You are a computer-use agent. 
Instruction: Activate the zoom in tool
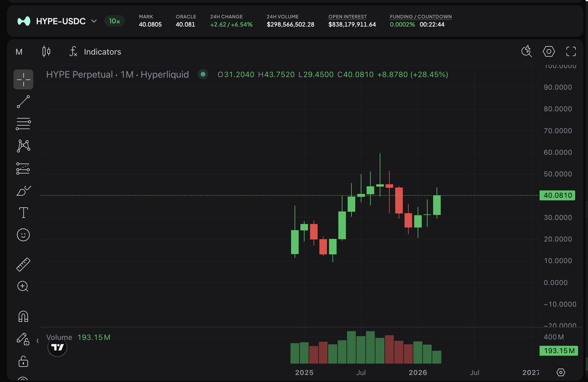pyautogui.click(x=23, y=286)
